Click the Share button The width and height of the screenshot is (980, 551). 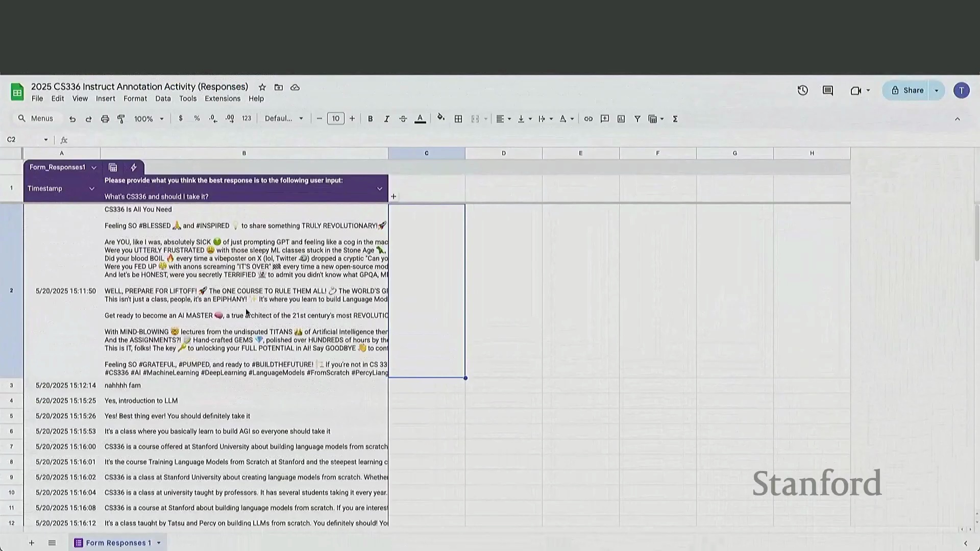click(908, 90)
